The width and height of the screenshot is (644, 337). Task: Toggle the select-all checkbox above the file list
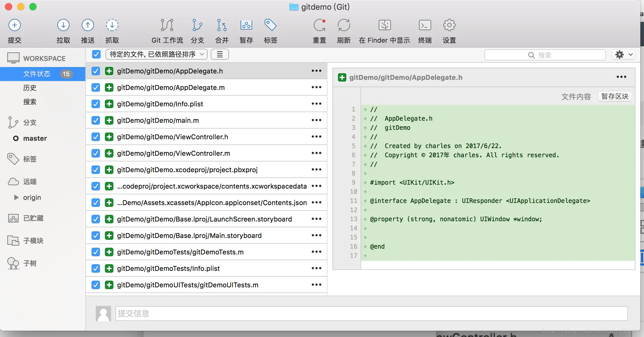(x=96, y=54)
